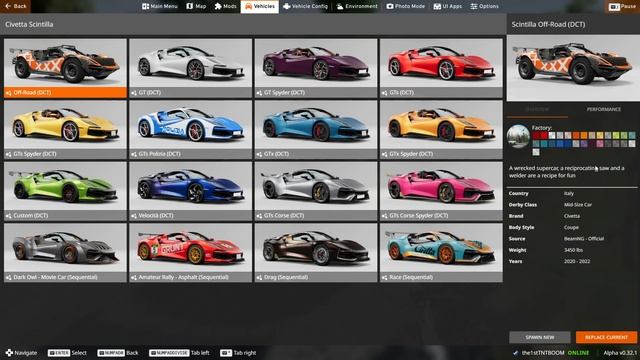Click the Civetta Scintilla heading
The height and width of the screenshot is (360, 640).
click(x=29, y=24)
